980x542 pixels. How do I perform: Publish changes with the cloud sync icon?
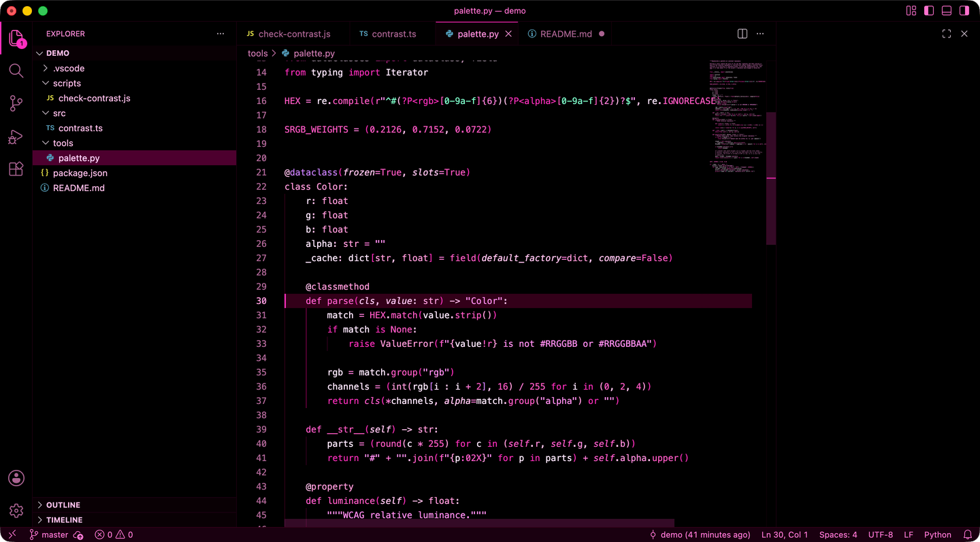pos(78,535)
